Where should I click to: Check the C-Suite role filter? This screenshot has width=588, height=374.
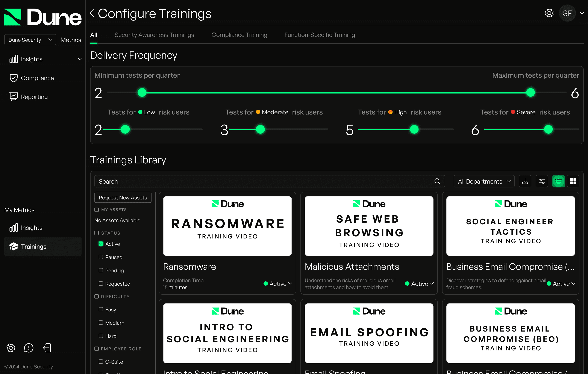[101, 362]
